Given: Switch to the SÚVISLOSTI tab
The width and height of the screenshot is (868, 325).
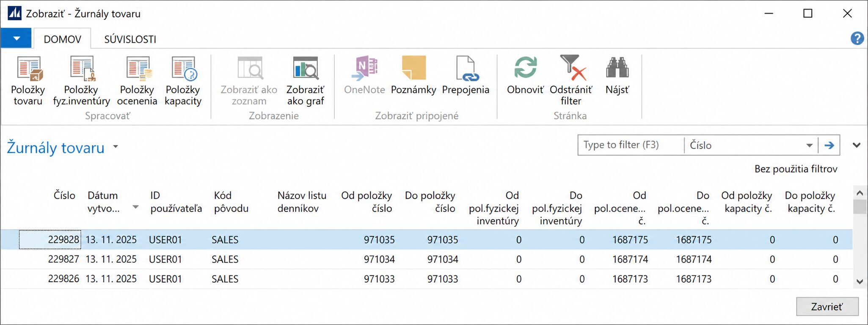Looking at the screenshot, I should (130, 39).
